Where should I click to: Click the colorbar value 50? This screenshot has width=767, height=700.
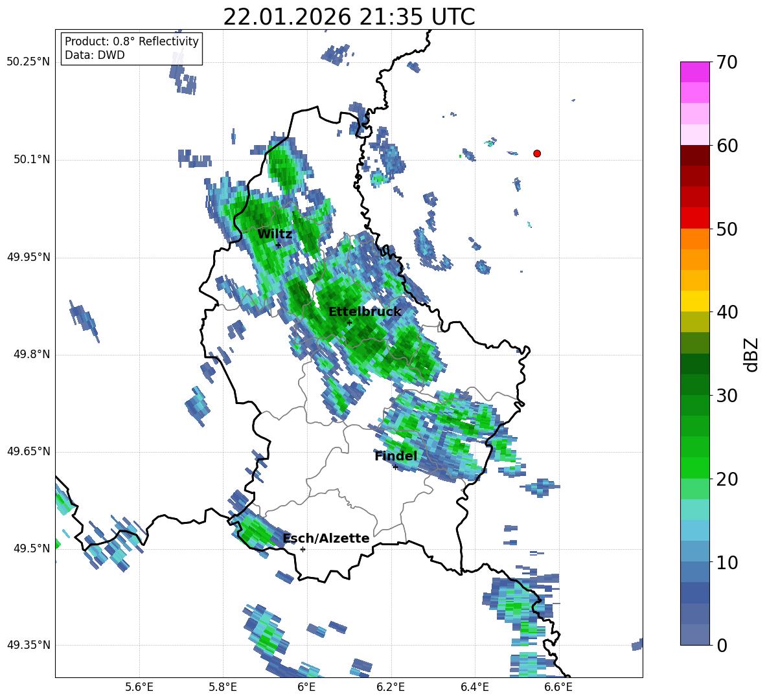[727, 229]
